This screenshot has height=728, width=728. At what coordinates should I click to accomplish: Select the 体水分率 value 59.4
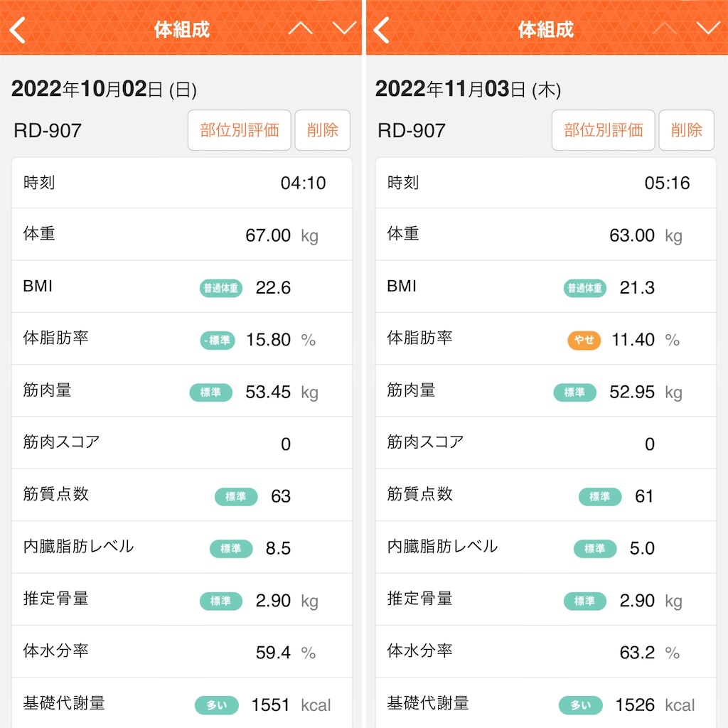coord(273,653)
